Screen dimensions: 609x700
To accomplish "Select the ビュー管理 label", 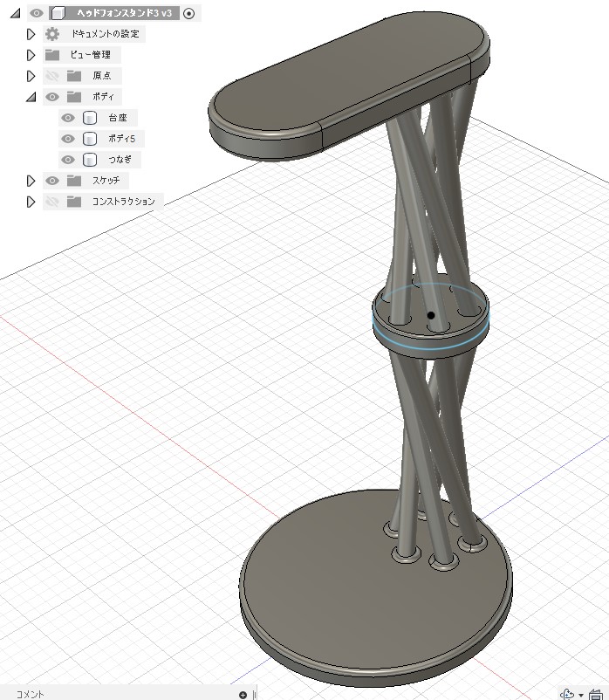I will click(x=90, y=55).
